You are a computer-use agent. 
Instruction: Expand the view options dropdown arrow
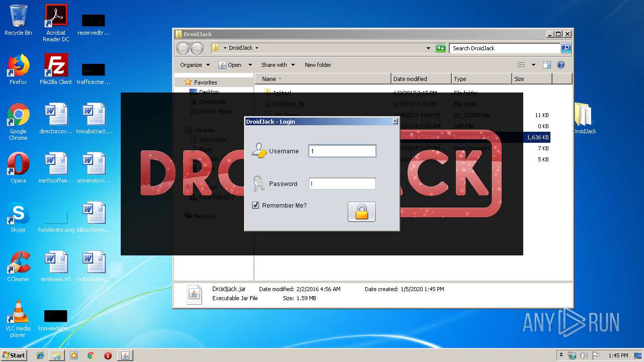point(533,65)
